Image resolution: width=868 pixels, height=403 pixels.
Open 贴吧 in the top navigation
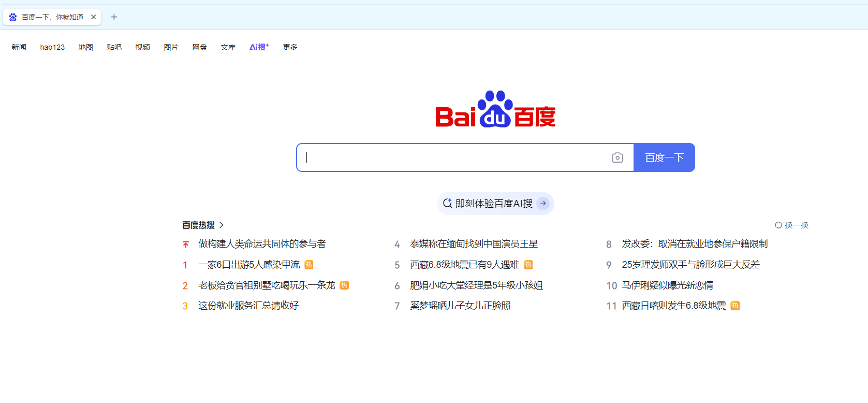[x=114, y=47]
